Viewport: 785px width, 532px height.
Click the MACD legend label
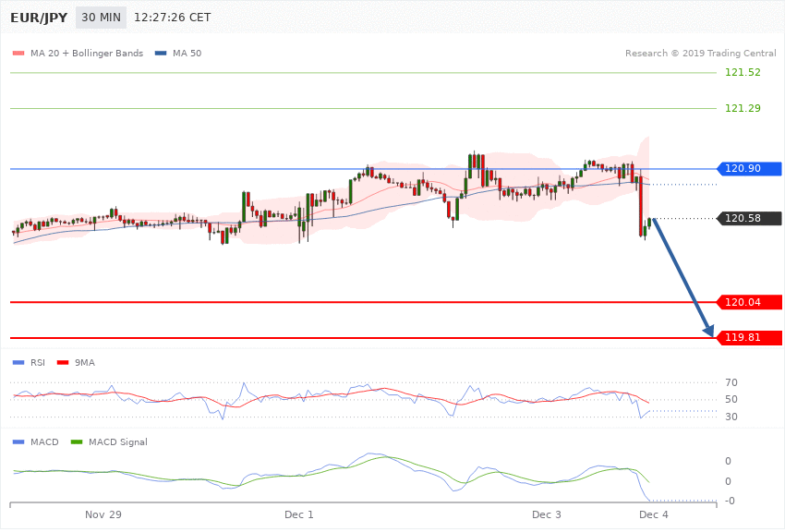[x=44, y=441]
